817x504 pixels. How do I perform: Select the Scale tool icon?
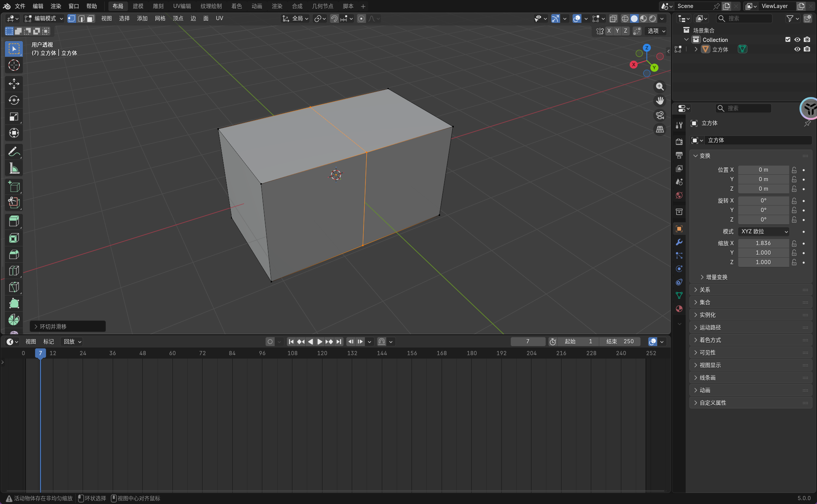tap(14, 116)
